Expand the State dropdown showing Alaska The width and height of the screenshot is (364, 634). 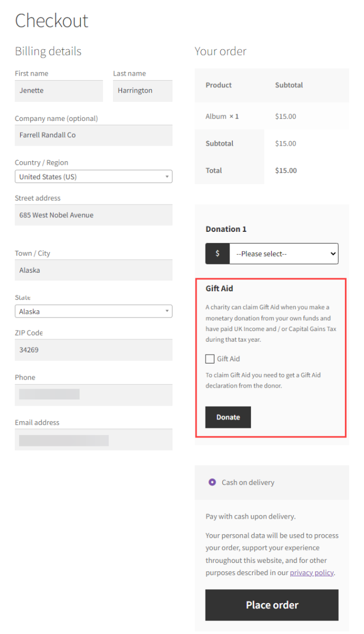94,311
